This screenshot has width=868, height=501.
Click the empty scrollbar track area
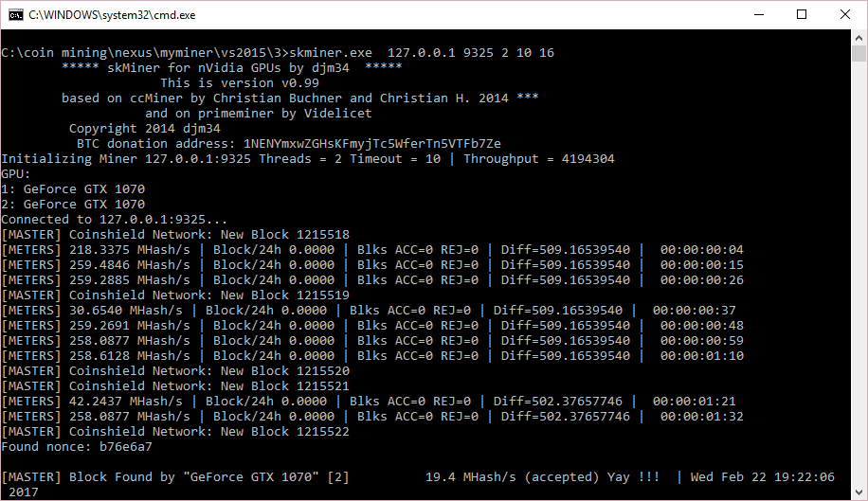tap(859, 273)
